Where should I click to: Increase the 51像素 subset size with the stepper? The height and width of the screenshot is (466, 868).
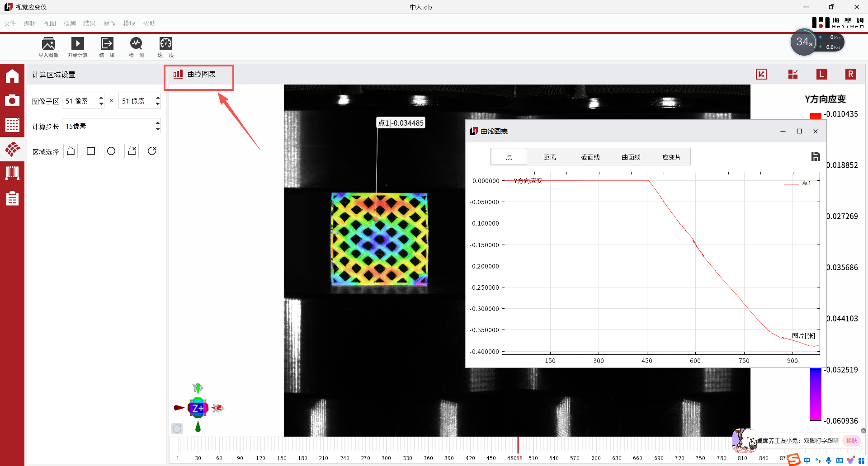[x=100, y=98]
